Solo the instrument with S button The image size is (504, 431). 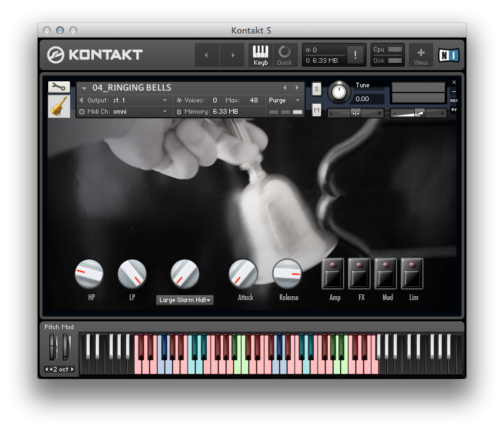tap(316, 89)
